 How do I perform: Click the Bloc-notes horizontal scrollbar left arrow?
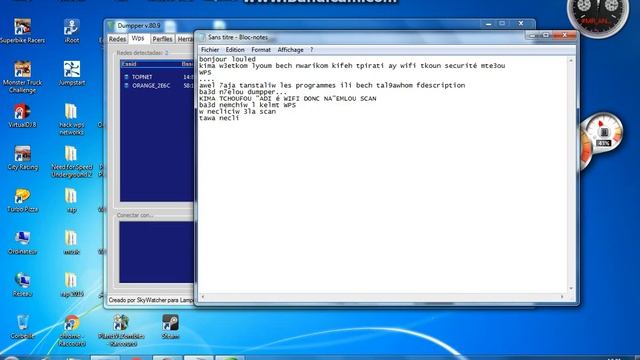[x=203, y=297]
